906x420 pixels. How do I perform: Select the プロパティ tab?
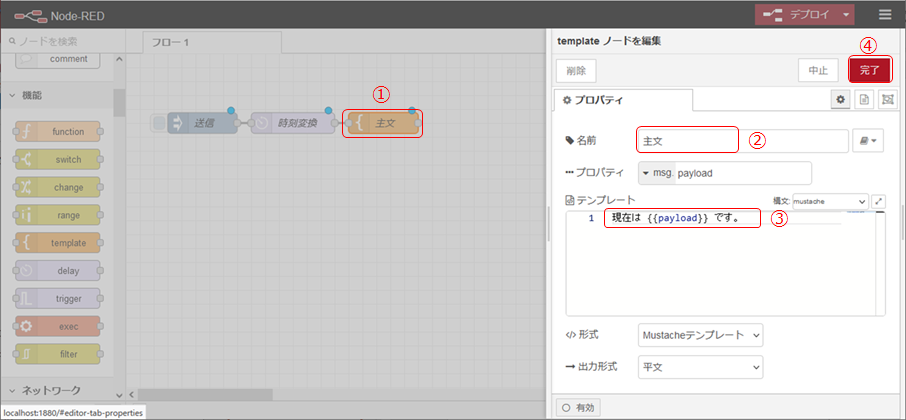tap(624, 100)
